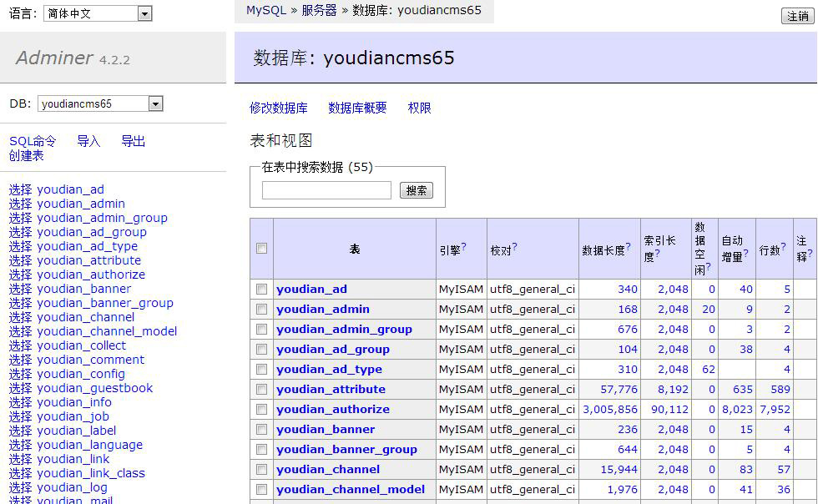Click 行数 column help question mark

tap(783, 247)
